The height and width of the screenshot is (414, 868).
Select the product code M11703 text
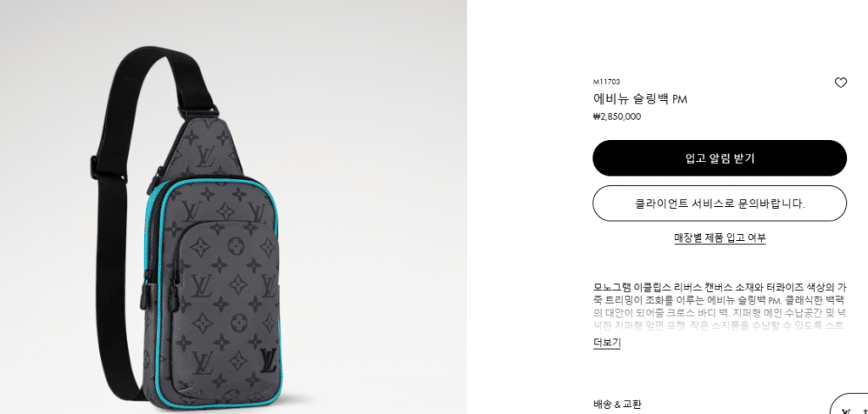click(x=607, y=82)
